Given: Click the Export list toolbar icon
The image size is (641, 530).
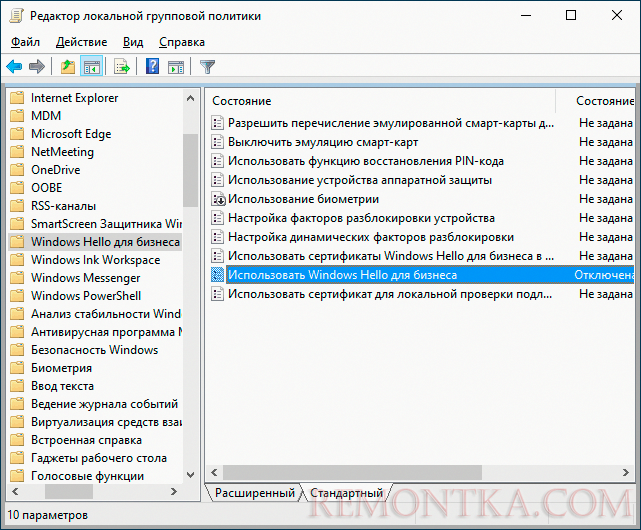Looking at the screenshot, I should tap(122, 66).
